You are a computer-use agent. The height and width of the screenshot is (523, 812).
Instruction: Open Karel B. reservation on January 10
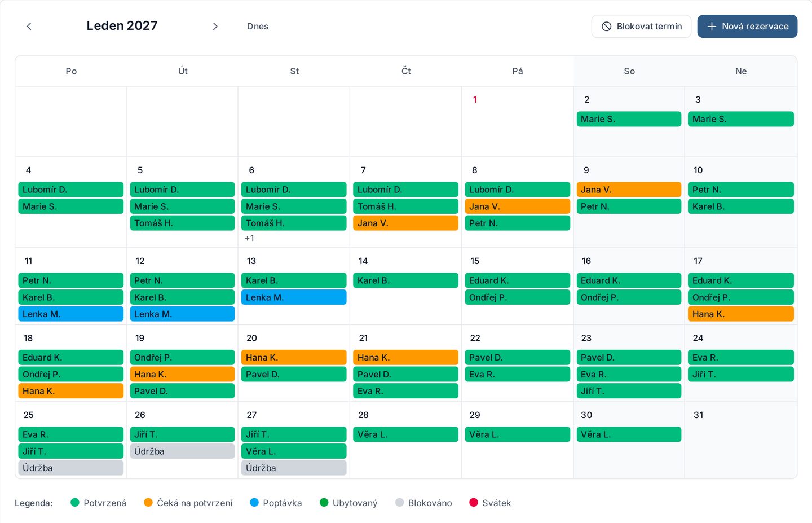740,206
